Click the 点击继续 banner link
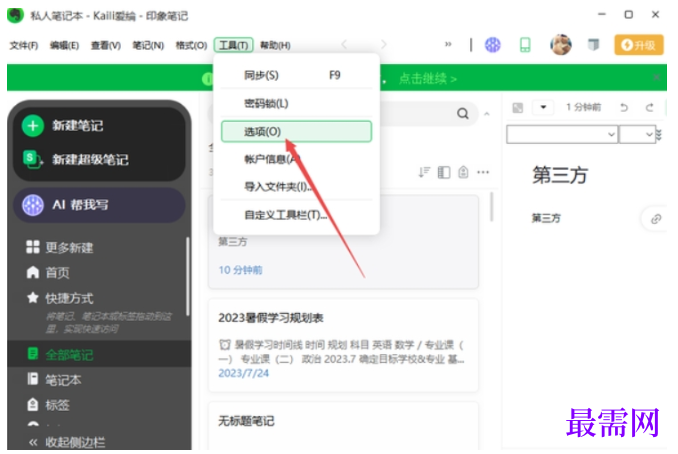The width and height of the screenshot is (678, 454). click(428, 79)
